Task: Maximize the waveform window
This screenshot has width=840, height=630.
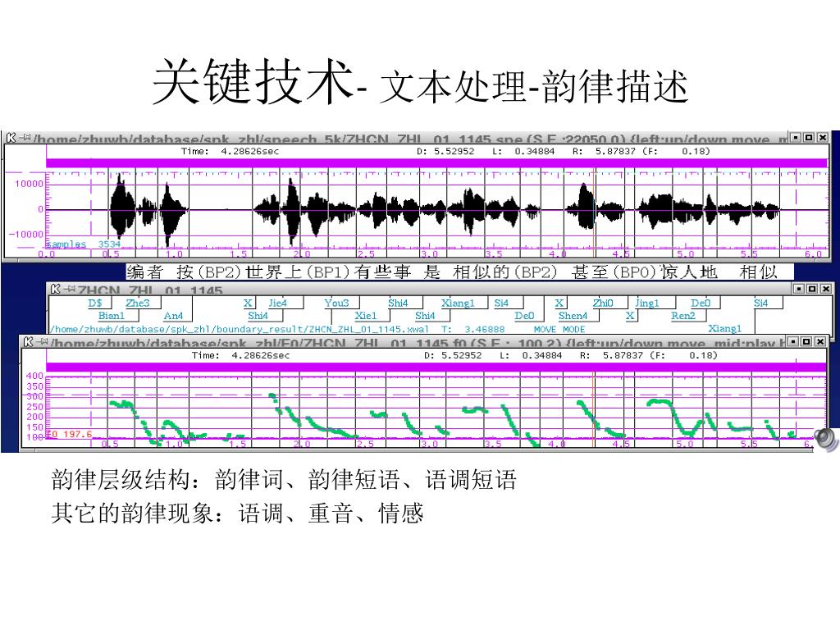Action: point(809,138)
